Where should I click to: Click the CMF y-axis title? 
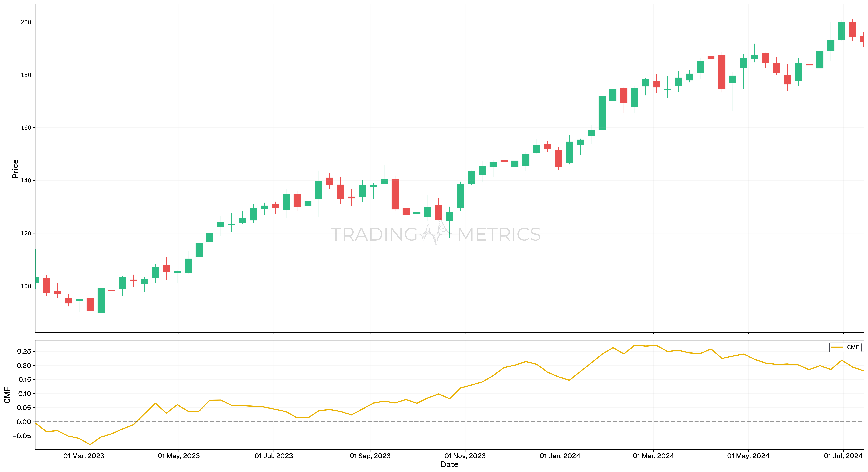tap(7, 395)
